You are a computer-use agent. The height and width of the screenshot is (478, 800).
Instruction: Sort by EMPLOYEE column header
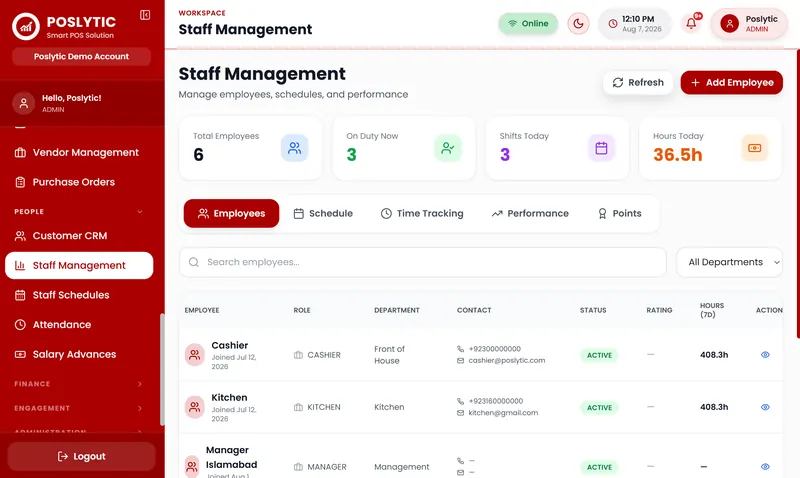click(202, 310)
